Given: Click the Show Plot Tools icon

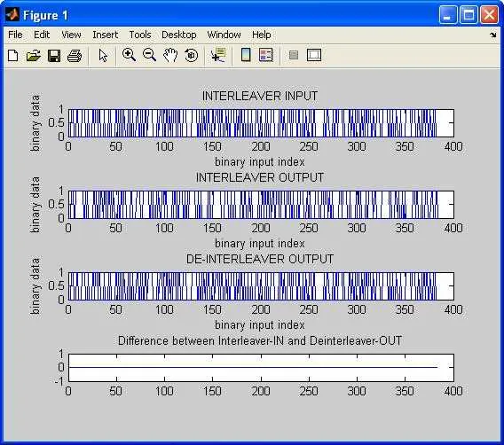Looking at the screenshot, I should pos(314,55).
